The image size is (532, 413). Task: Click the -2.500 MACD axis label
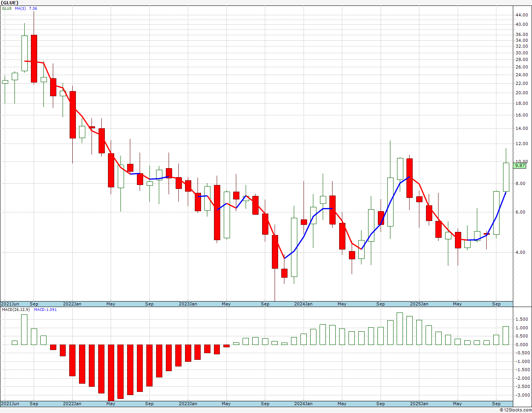522,386
